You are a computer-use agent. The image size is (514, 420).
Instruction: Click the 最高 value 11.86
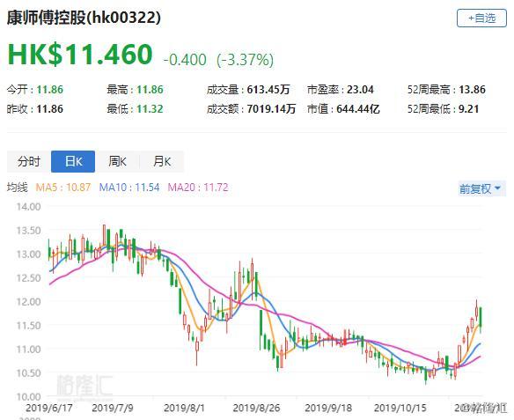(x=150, y=90)
